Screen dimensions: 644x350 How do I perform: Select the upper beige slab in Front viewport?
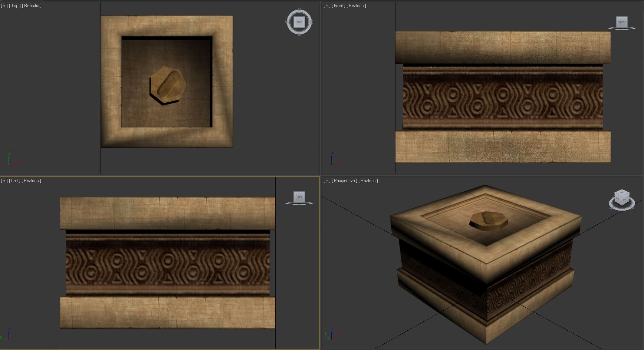coord(503,47)
